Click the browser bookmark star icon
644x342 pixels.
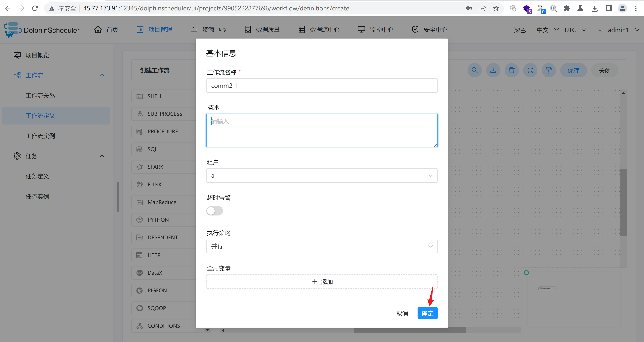point(496,8)
